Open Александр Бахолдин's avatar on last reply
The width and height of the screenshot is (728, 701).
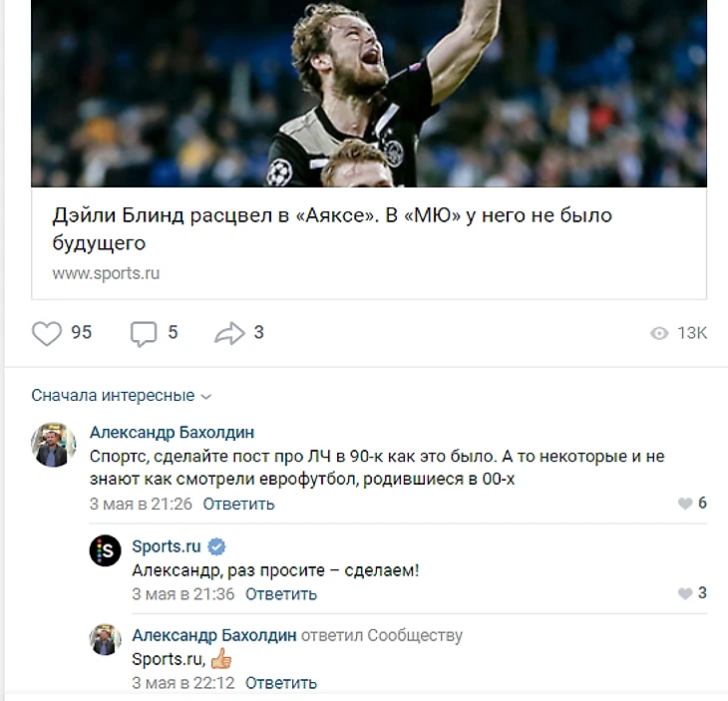click(x=106, y=640)
